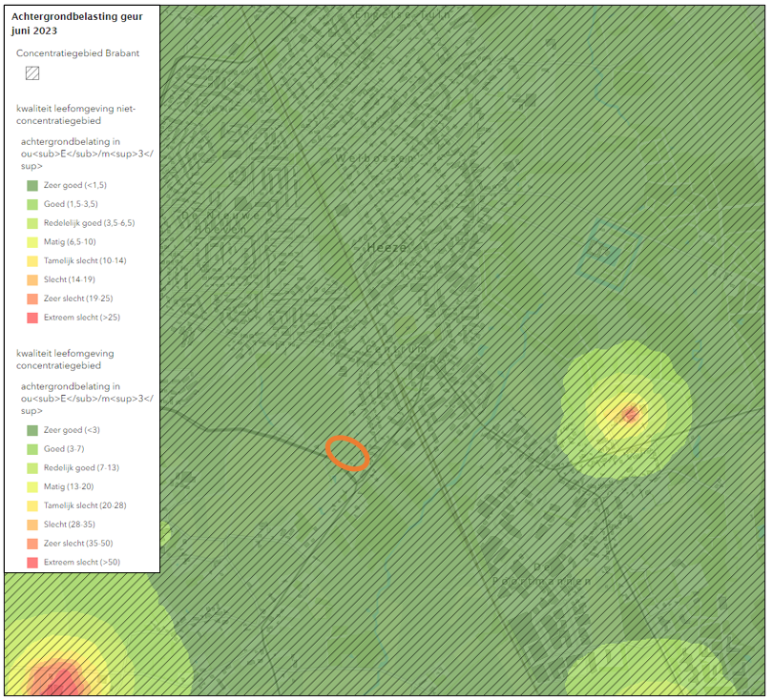Screen dimensions: 773x700
Task: Select the 'Goed (3-7)' label text
Action: (x=64, y=449)
